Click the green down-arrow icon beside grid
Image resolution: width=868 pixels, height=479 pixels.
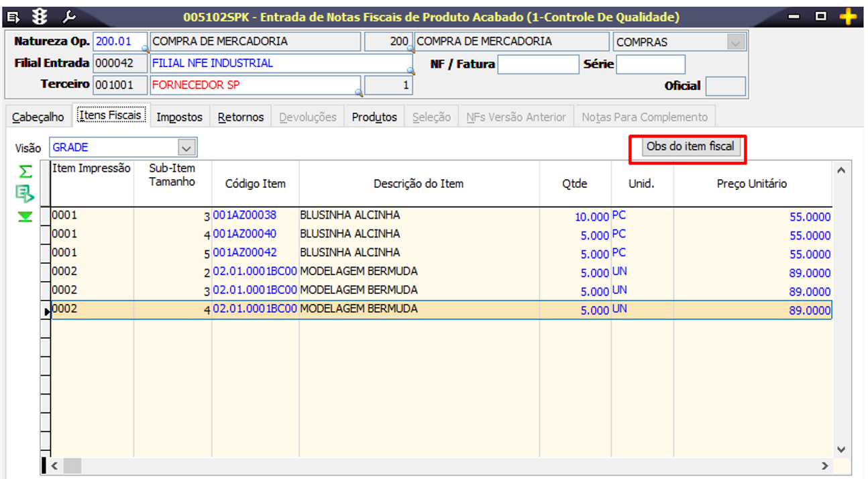(x=25, y=217)
